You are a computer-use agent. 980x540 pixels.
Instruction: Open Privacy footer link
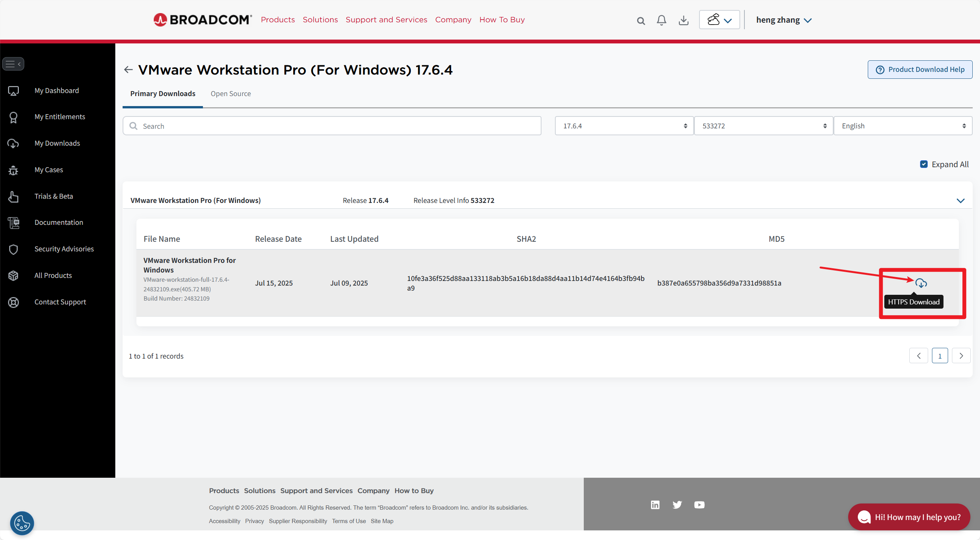click(x=254, y=521)
